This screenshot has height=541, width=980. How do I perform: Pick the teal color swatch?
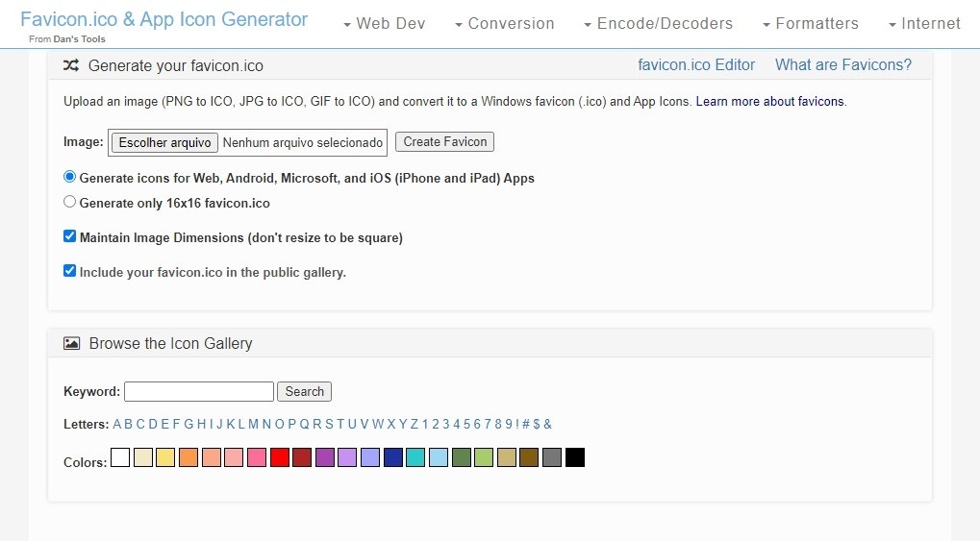pyautogui.click(x=415, y=457)
